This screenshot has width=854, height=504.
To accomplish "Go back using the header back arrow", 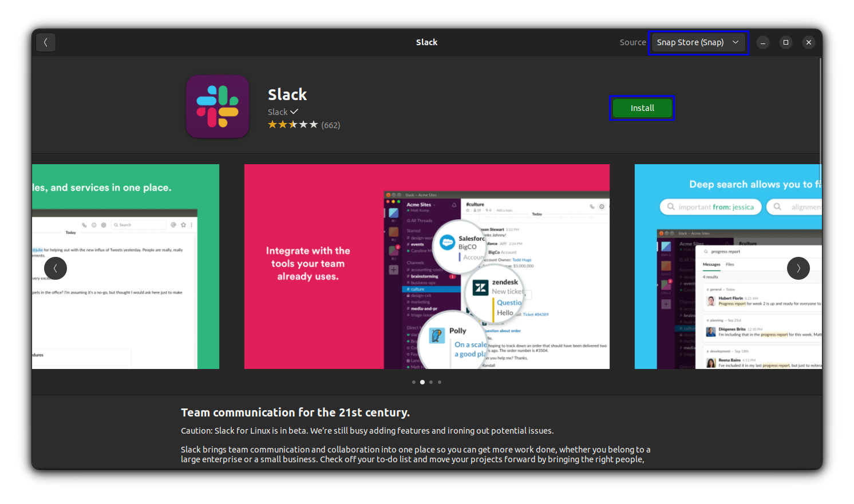I will click(x=46, y=42).
